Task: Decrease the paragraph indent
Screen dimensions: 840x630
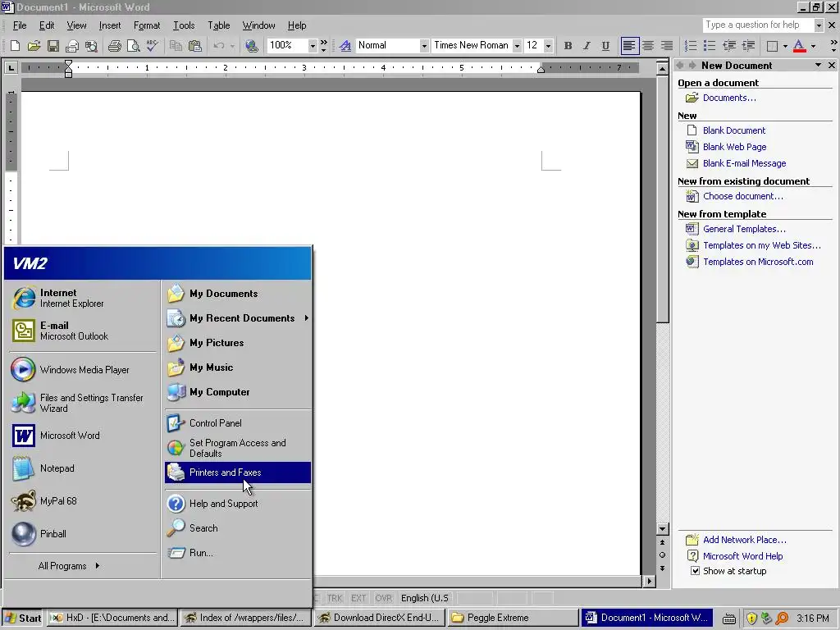Action: [728, 46]
